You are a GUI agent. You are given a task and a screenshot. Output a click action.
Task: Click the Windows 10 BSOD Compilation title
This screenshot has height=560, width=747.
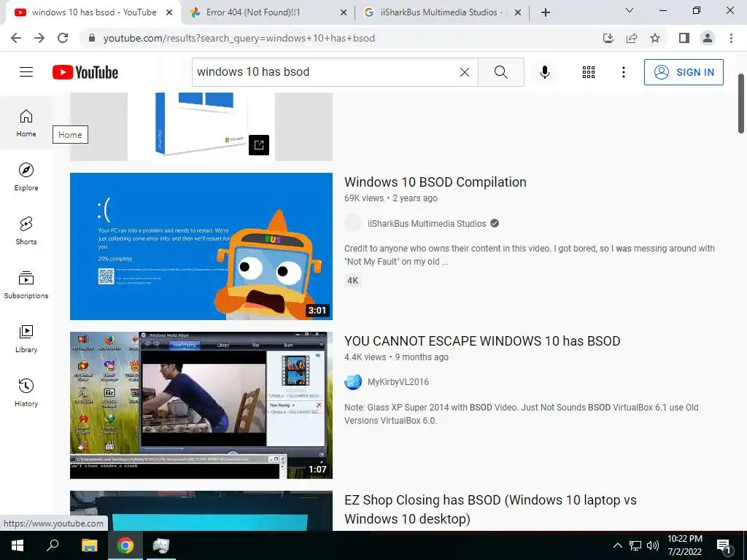(435, 182)
